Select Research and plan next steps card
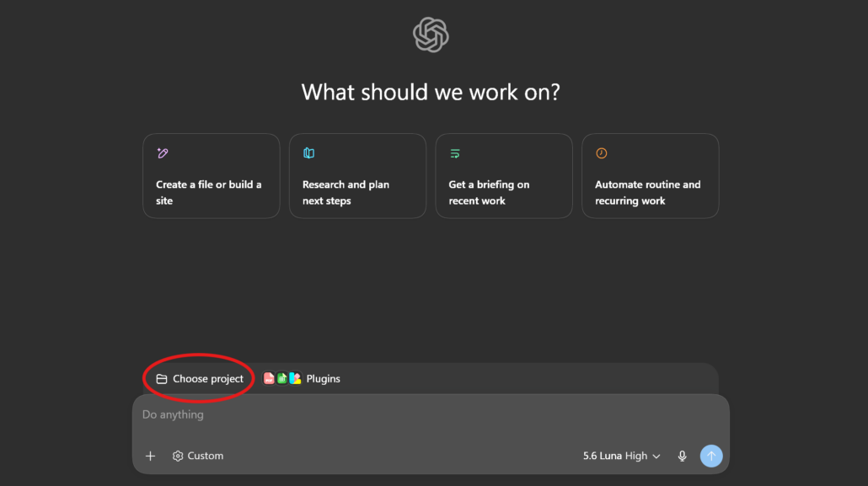The height and width of the screenshot is (486, 868). 357,175
